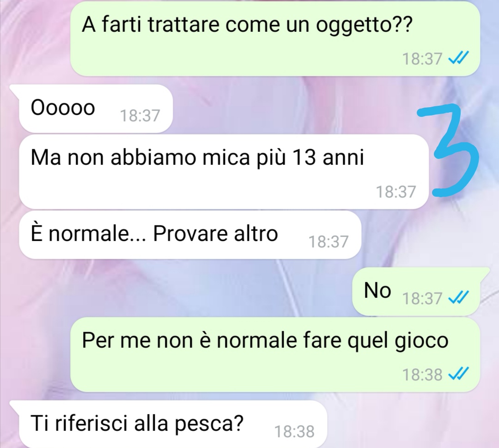Screen dimensions: 499x448
Task: Select 'Per me non è normale fare quel gioco' bubble
Action: 275,355
